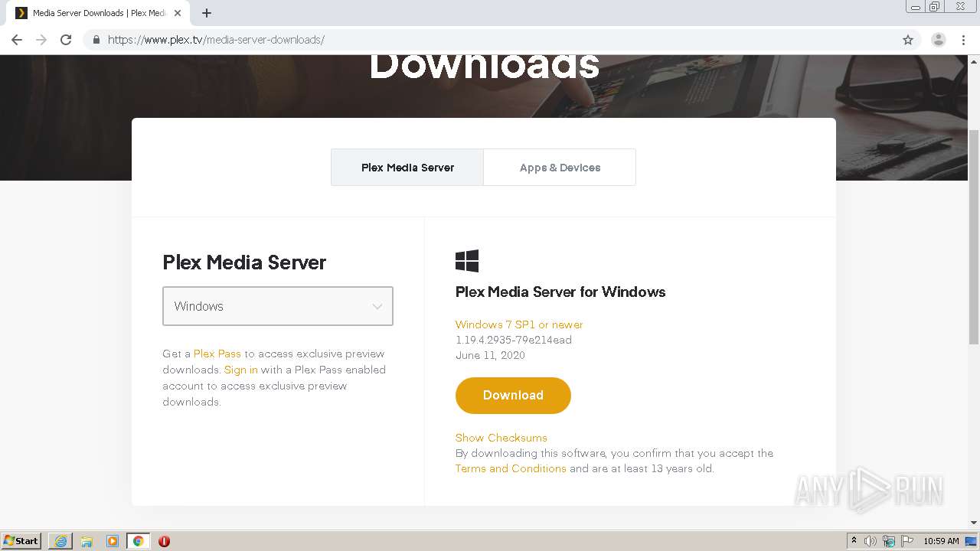Open the Windows platform dropdown
The width and height of the screenshot is (980, 551).
[x=278, y=306]
